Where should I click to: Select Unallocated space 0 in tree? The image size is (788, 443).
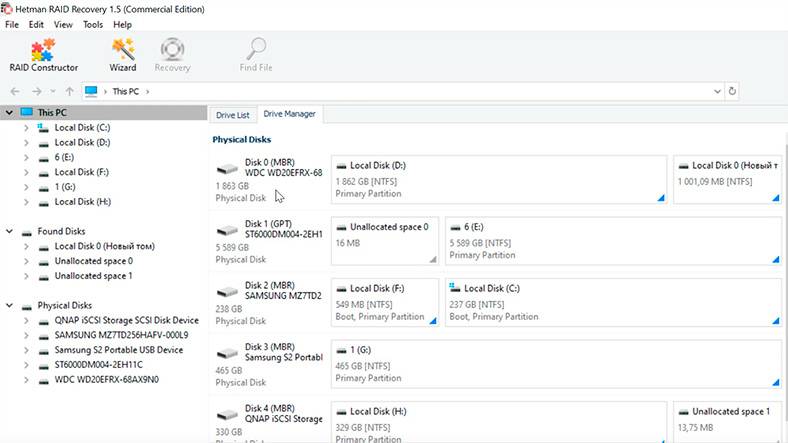(93, 261)
